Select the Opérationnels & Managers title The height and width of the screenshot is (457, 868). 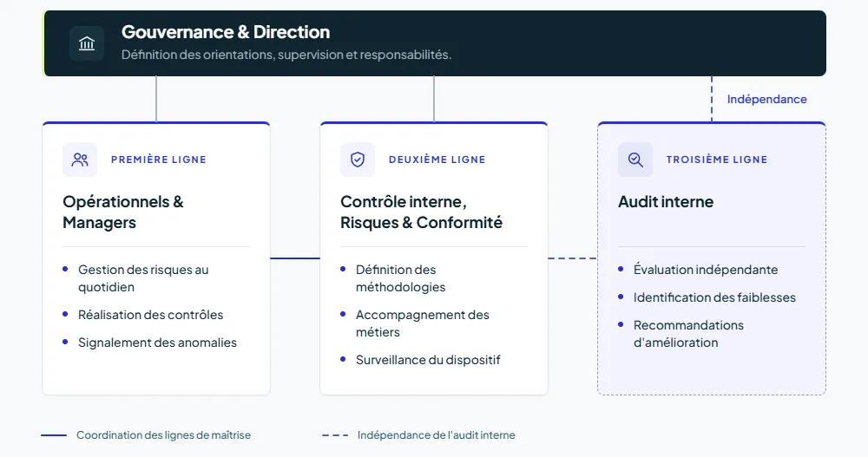point(123,212)
